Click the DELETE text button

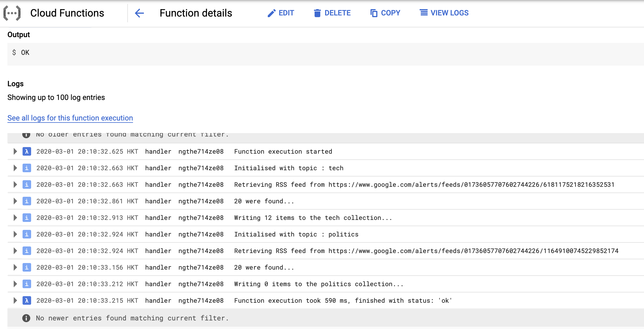(x=337, y=13)
